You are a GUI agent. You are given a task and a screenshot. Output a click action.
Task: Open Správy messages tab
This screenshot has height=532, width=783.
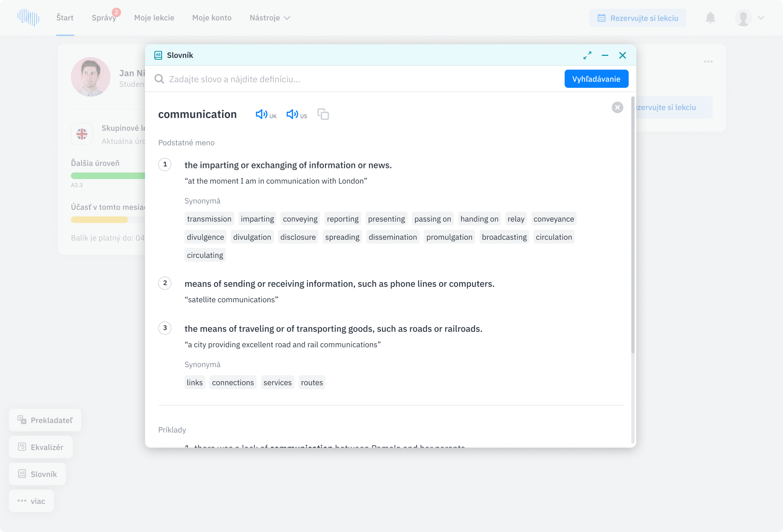104,18
